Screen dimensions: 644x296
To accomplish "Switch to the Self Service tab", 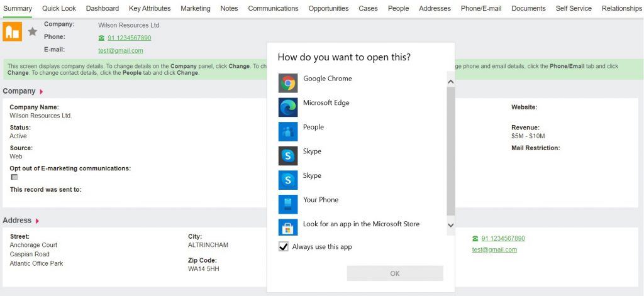I will coord(574,8).
